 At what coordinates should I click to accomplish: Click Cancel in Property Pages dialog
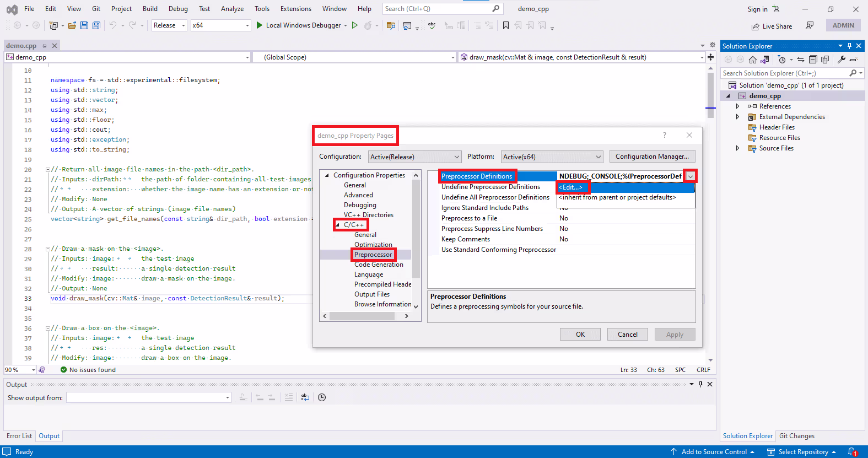pos(628,335)
